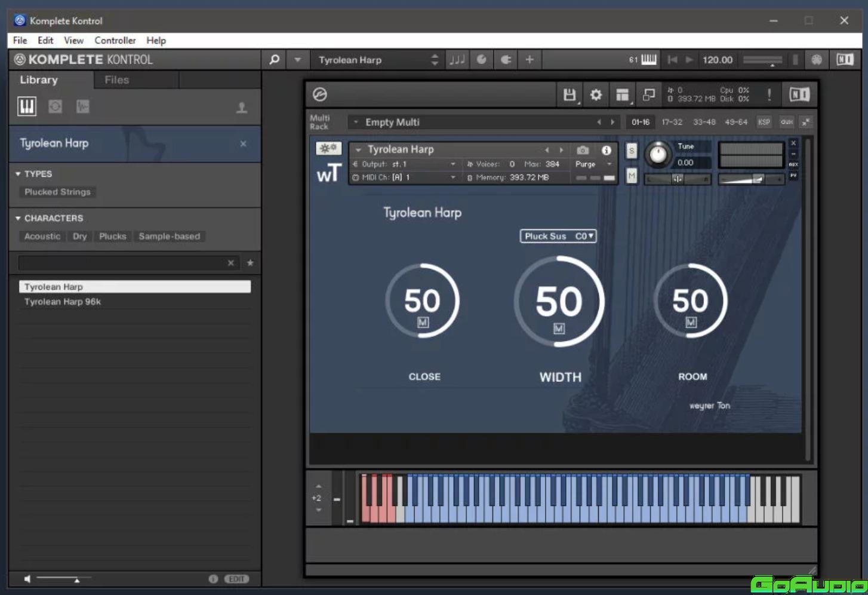The image size is (868, 595).
Task: Open the scale engine circle icon
Action: click(x=481, y=60)
